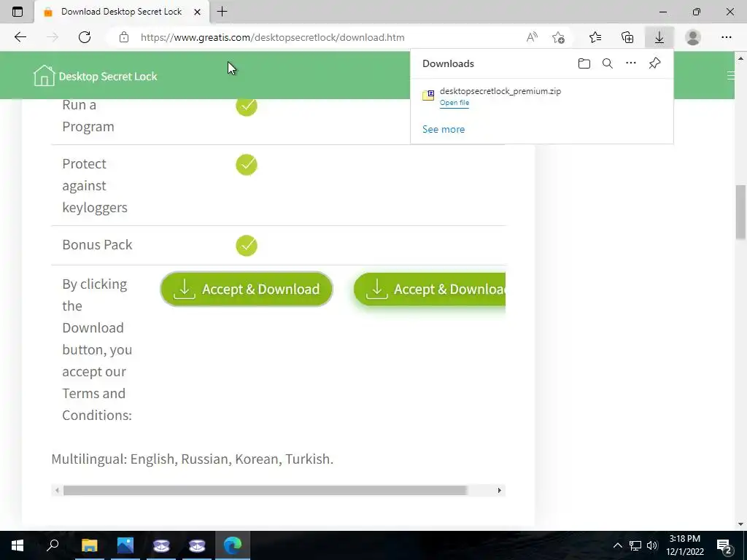
Task: Open Edge Settings and more menu
Action: coord(726,37)
